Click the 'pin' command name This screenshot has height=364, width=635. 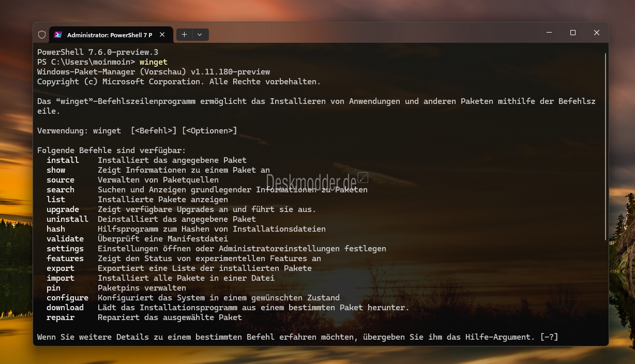(54, 288)
